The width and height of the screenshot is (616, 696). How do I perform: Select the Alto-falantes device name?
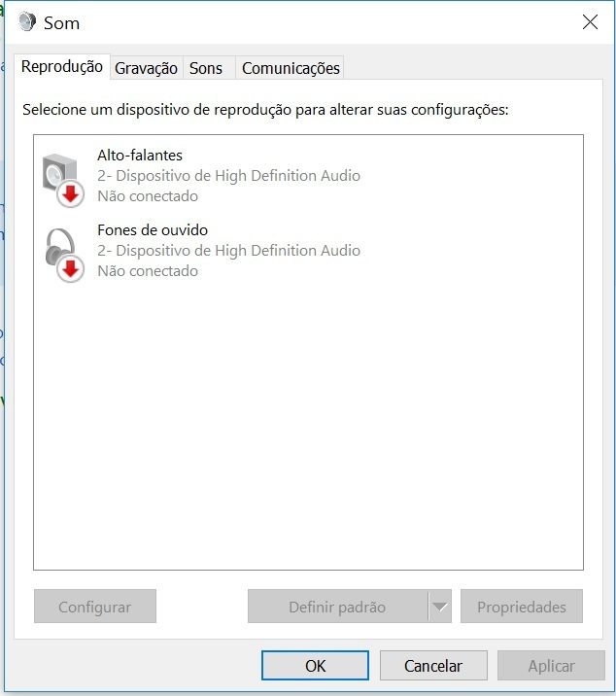(140, 156)
